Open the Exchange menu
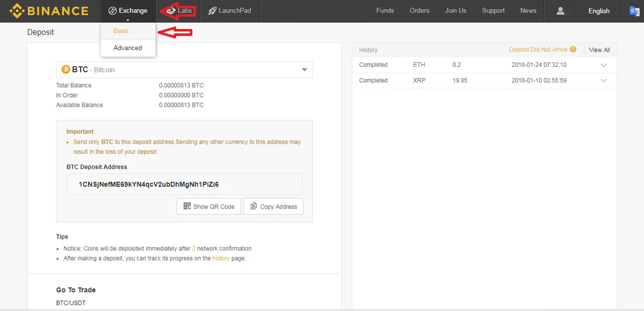Screen dimensions: 644x311 [128, 11]
